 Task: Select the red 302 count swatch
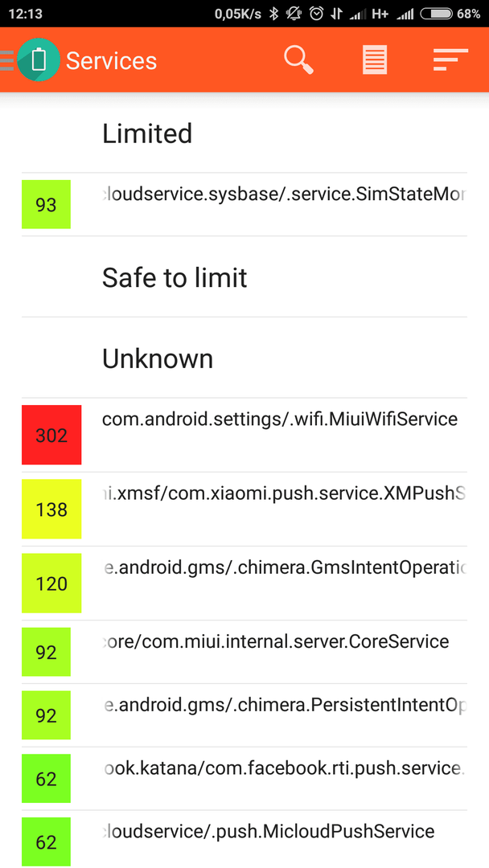pos(51,435)
